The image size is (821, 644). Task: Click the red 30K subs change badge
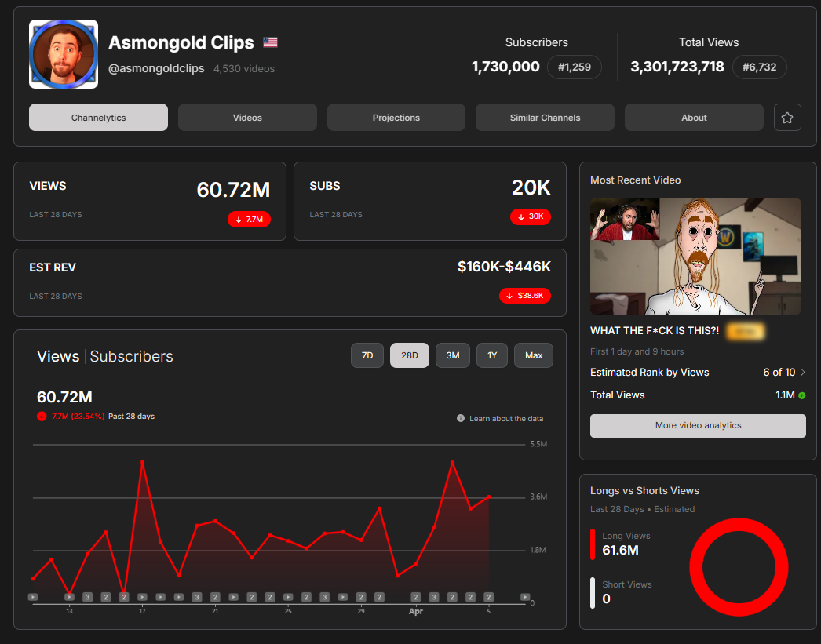click(x=531, y=216)
